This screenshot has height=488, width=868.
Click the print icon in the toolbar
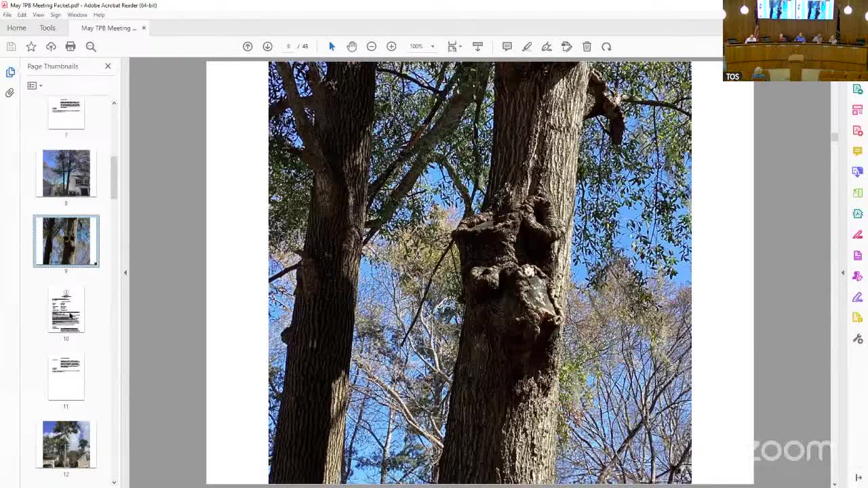(71, 47)
